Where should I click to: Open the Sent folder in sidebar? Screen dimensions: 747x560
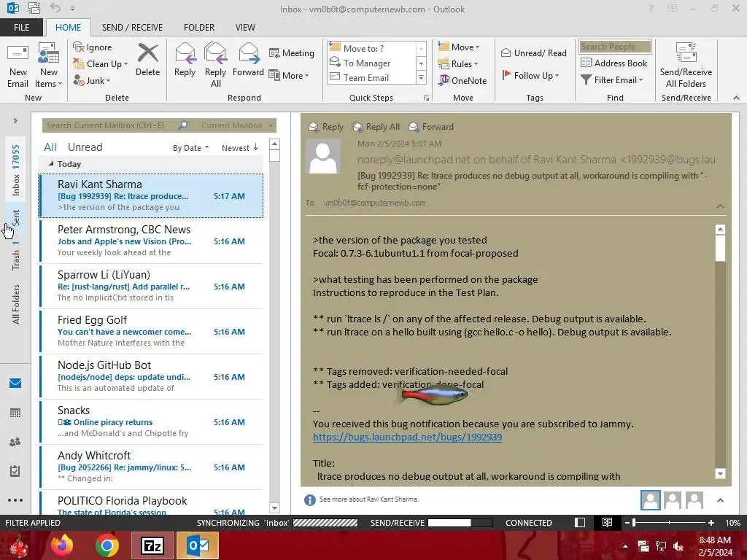tap(16, 217)
